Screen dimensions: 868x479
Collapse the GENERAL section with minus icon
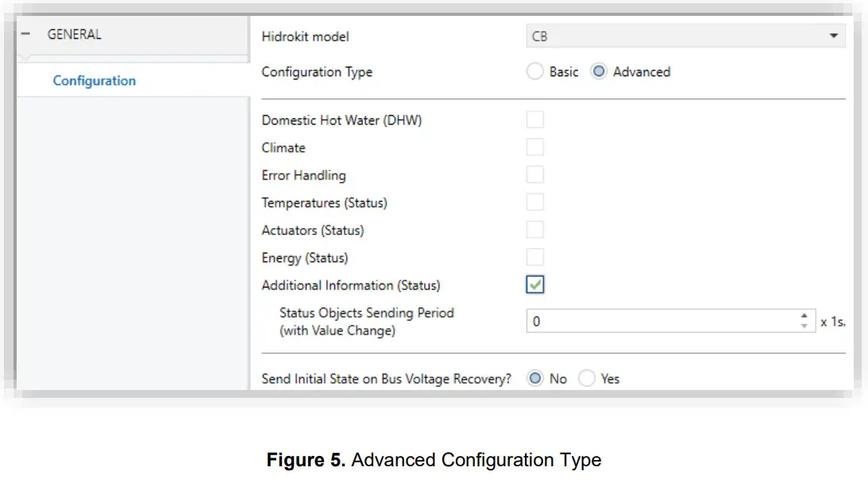click(x=25, y=35)
